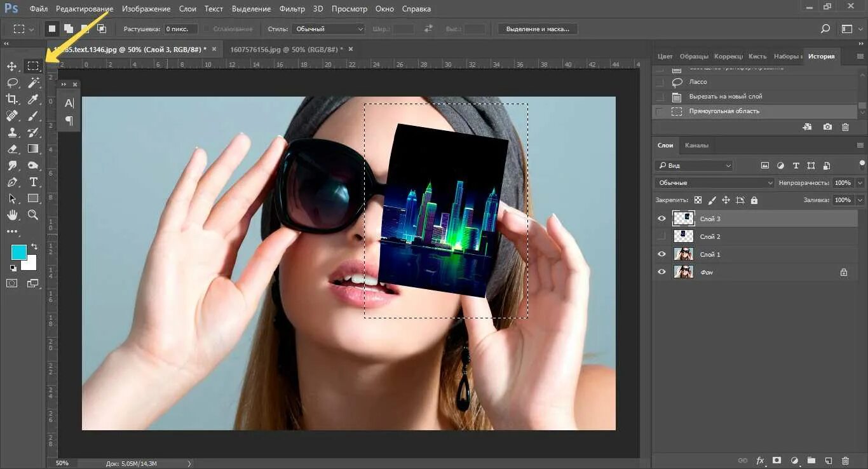Open the Стиль dropdown set to Обычный
Screen dimensions: 868x469
[x=329, y=29]
